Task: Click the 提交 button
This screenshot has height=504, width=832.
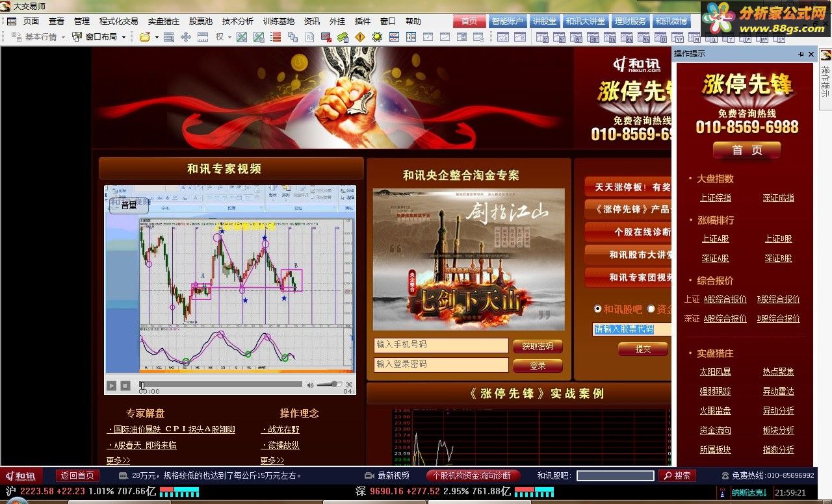Action: [x=643, y=349]
